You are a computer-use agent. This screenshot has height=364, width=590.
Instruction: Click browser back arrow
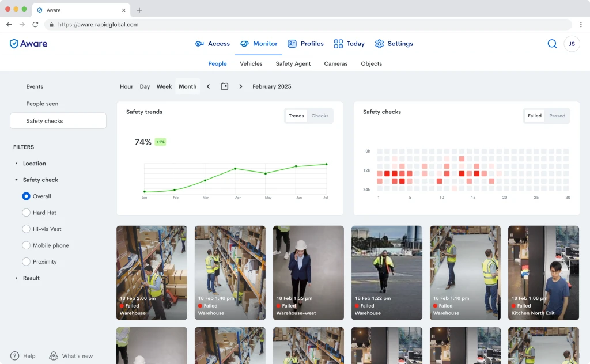pyautogui.click(x=9, y=24)
